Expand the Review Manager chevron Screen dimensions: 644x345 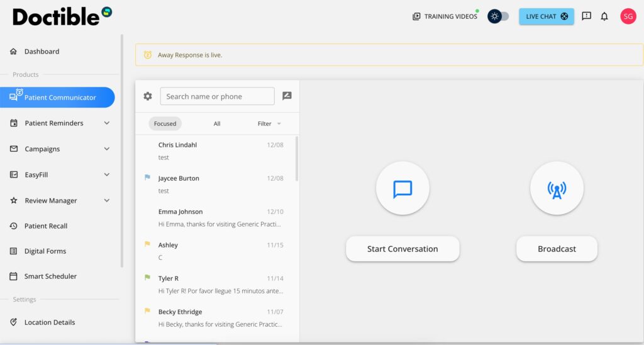(x=107, y=201)
